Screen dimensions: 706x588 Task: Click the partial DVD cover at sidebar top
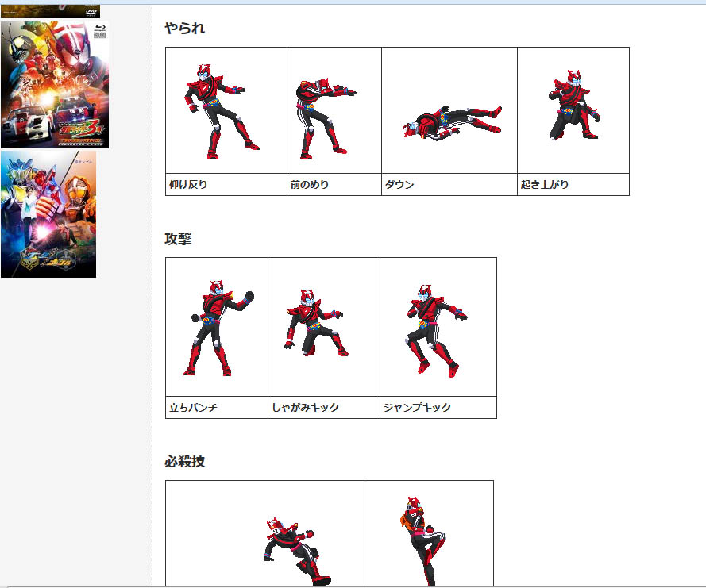click(x=50, y=11)
